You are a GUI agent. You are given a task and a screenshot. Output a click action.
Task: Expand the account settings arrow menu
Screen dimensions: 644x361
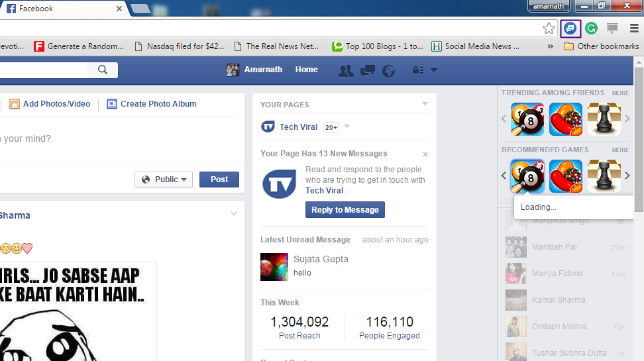[434, 70]
